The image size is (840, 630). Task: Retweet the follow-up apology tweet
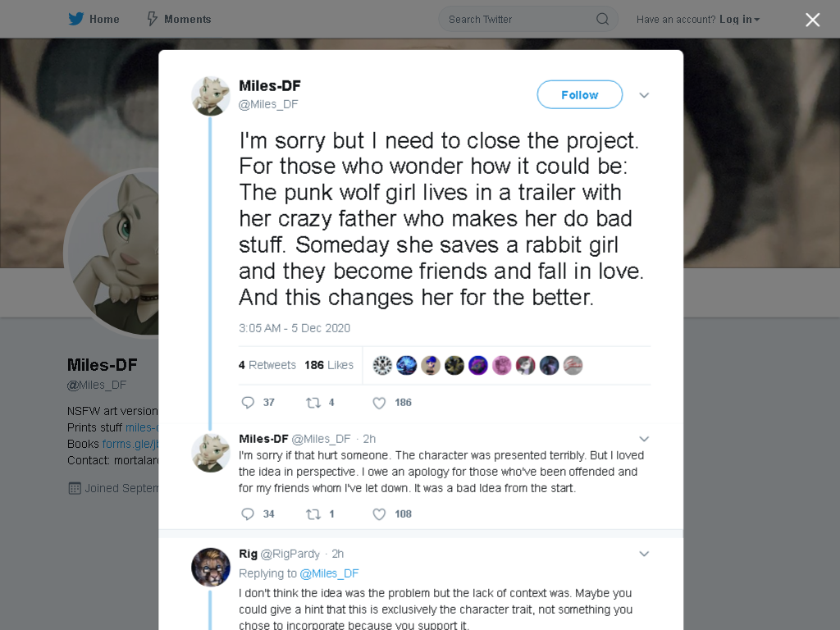click(313, 514)
